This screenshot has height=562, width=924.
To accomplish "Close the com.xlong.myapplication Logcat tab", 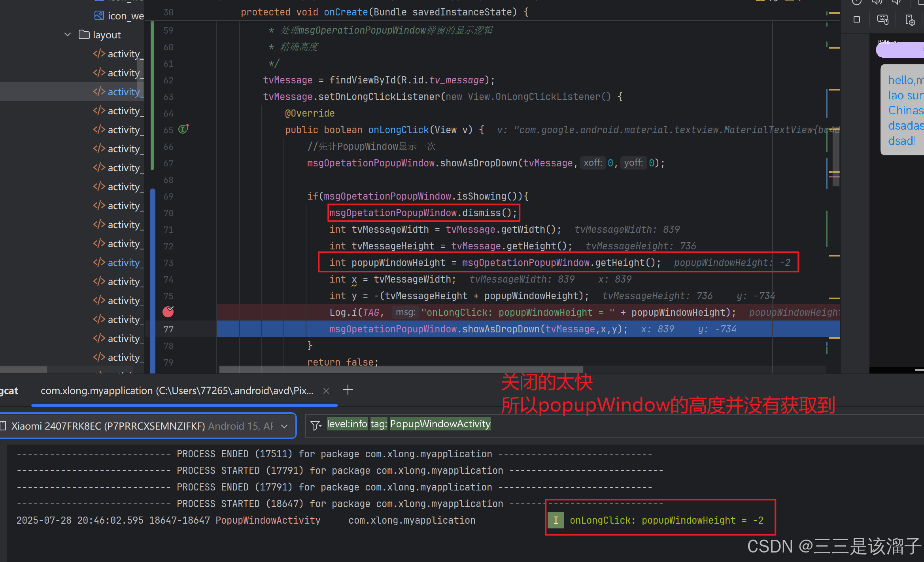I will coord(326,391).
